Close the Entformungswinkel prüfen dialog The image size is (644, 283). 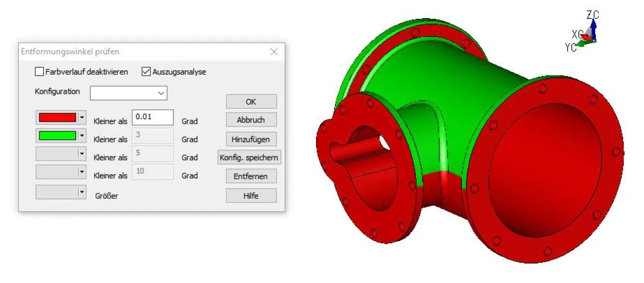pyautogui.click(x=274, y=52)
